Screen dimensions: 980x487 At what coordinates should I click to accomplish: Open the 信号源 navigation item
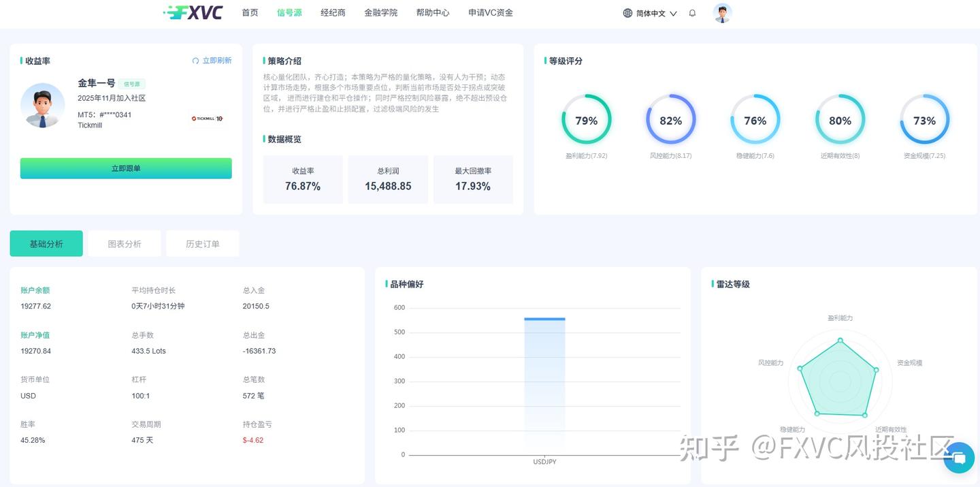tap(289, 12)
